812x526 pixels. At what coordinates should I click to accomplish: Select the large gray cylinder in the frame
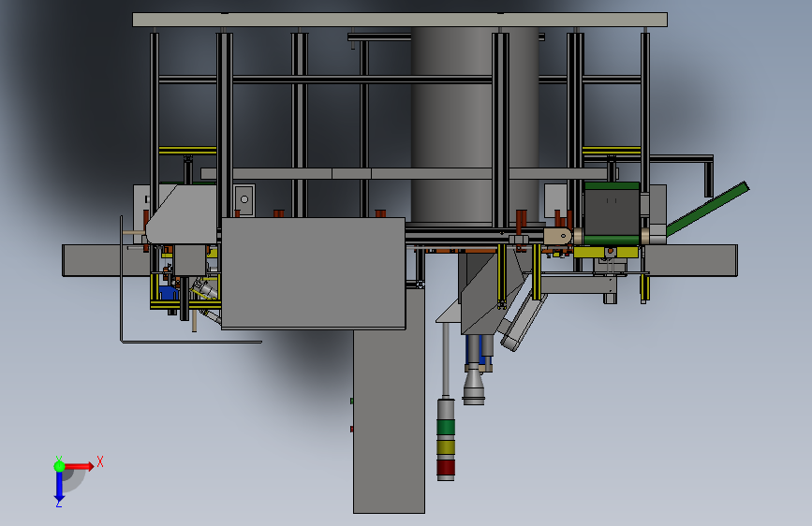point(451,124)
